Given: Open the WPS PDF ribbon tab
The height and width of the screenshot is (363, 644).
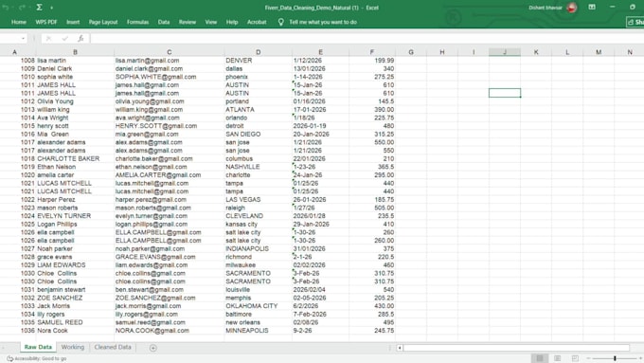Looking at the screenshot, I should [46, 22].
